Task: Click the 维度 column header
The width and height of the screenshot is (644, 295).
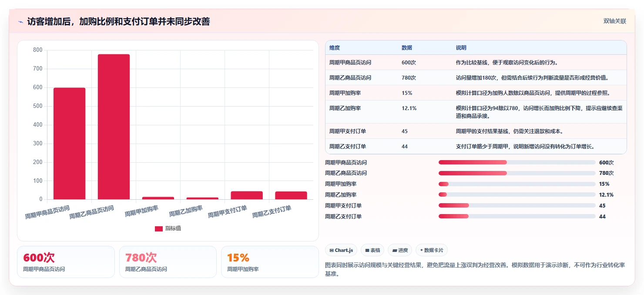Action: 335,47
